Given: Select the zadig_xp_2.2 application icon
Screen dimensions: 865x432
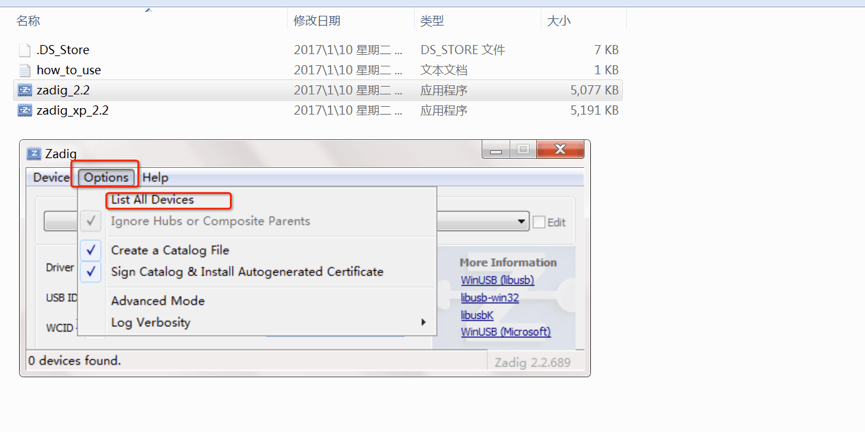Looking at the screenshot, I should click(x=25, y=110).
